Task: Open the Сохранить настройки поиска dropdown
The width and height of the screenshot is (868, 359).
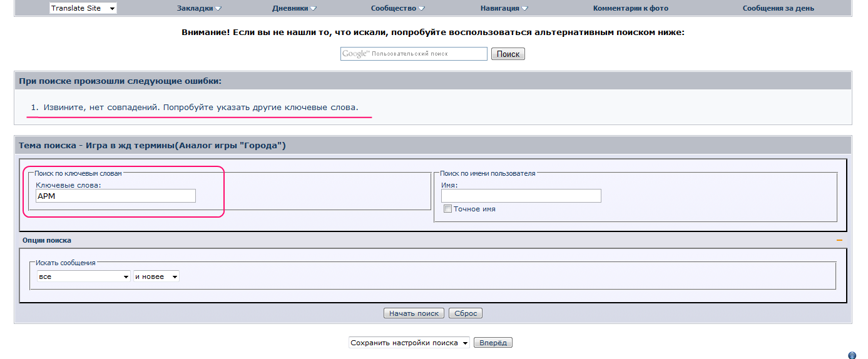Action: 409,343
